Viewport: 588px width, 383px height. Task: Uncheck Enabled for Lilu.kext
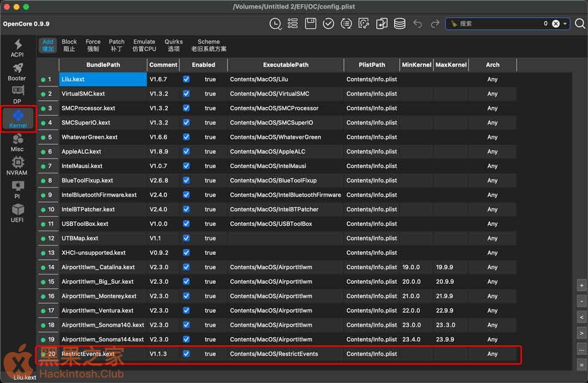point(186,79)
